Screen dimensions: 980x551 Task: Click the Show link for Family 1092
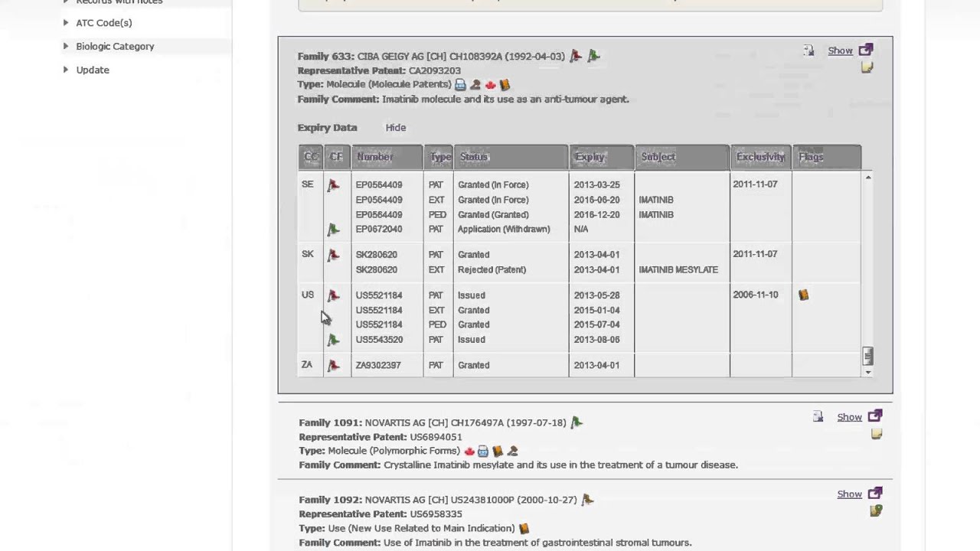849,494
